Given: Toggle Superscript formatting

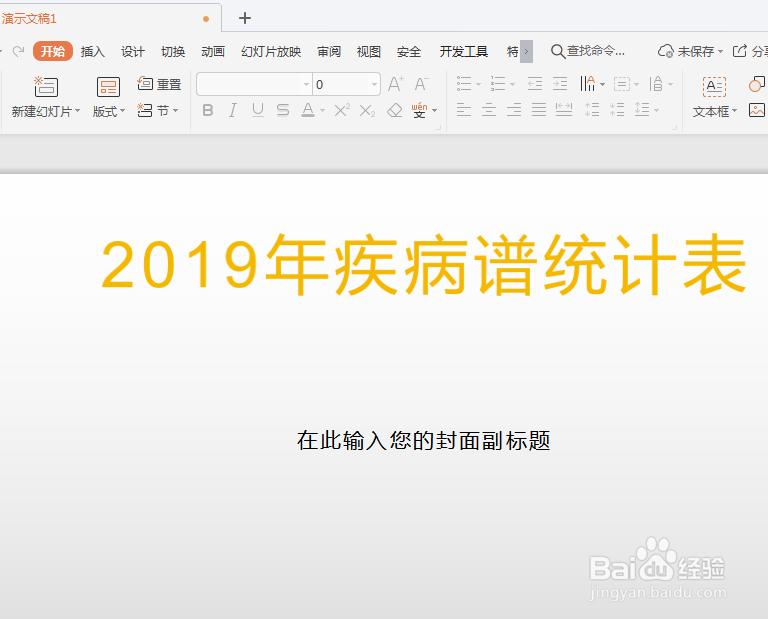Looking at the screenshot, I should (x=342, y=111).
